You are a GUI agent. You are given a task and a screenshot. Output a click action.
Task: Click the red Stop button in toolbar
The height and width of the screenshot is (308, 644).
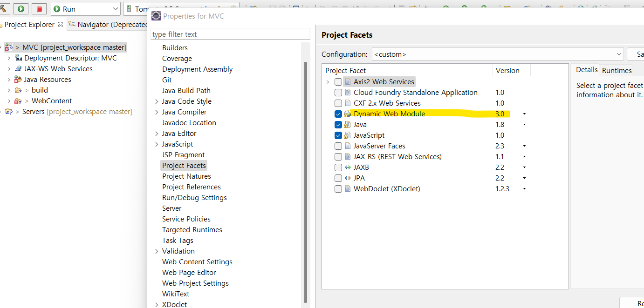(x=39, y=9)
